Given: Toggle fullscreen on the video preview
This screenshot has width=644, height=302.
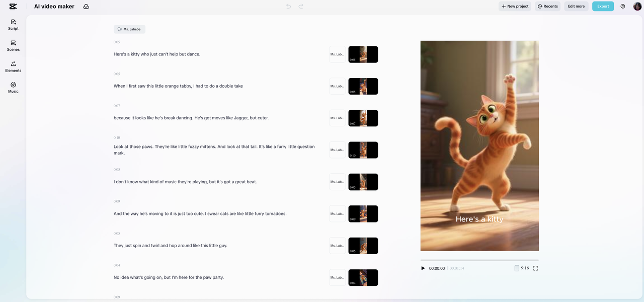Looking at the screenshot, I should [535, 268].
